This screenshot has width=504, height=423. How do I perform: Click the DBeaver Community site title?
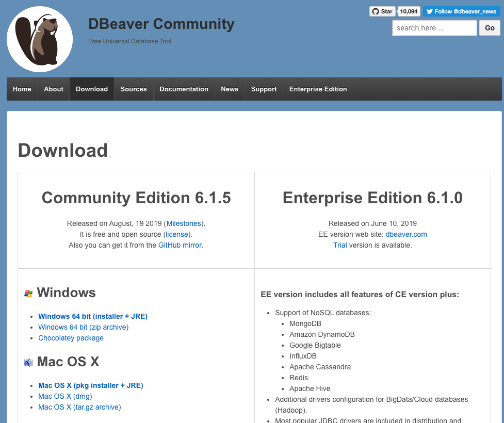pyautogui.click(x=161, y=24)
